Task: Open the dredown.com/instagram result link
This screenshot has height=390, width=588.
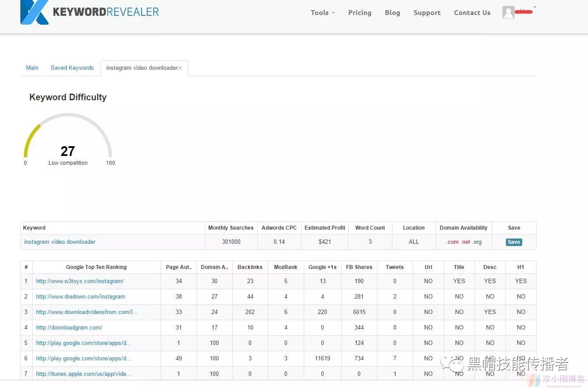Action: (x=81, y=297)
